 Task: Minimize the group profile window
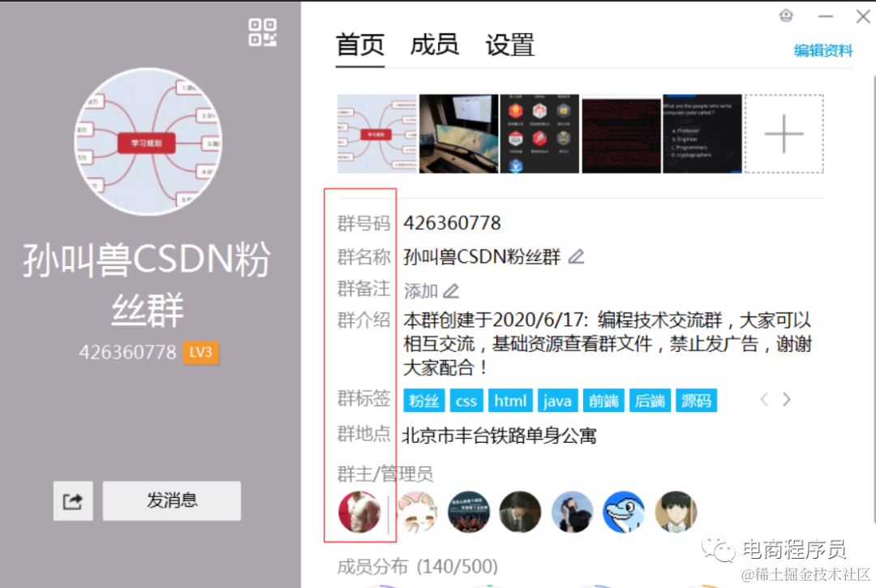coord(826,17)
